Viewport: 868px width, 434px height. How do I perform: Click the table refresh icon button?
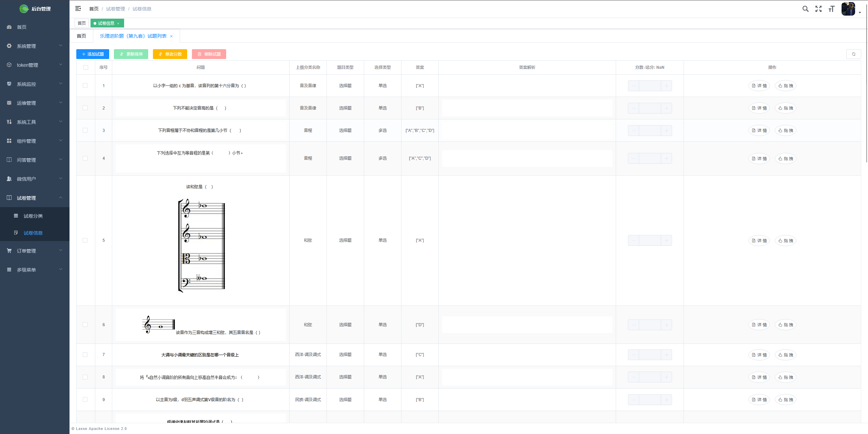coord(853,54)
